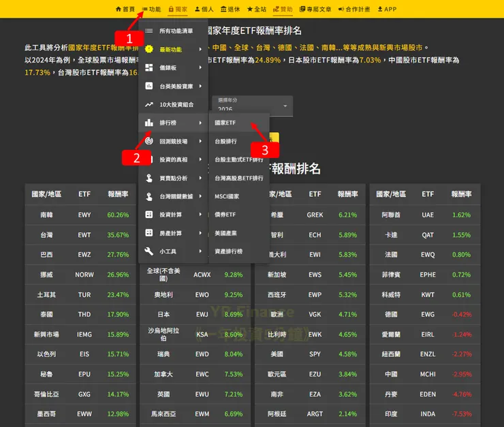
Task: Open 合作計畫 via the megaphone icon
Action: pyautogui.click(x=354, y=9)
